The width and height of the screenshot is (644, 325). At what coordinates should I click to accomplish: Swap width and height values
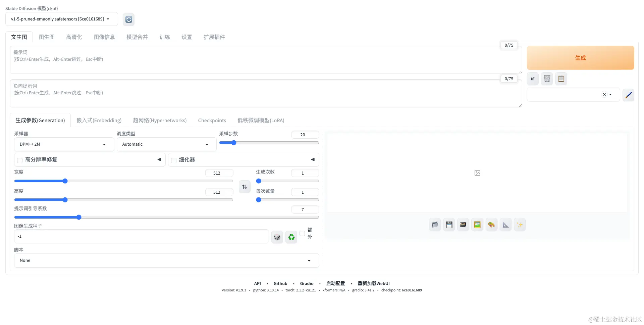tap(245, 187)
